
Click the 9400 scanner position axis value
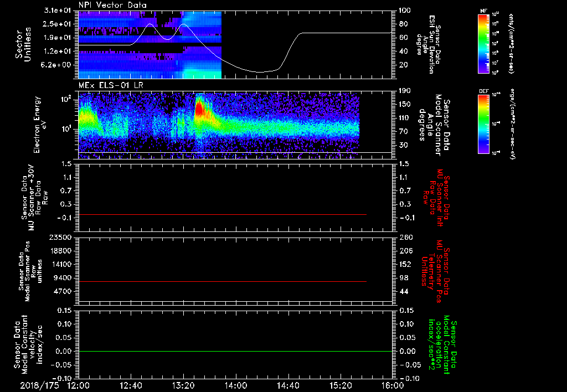pyautogui.click(x=63, y=278)
